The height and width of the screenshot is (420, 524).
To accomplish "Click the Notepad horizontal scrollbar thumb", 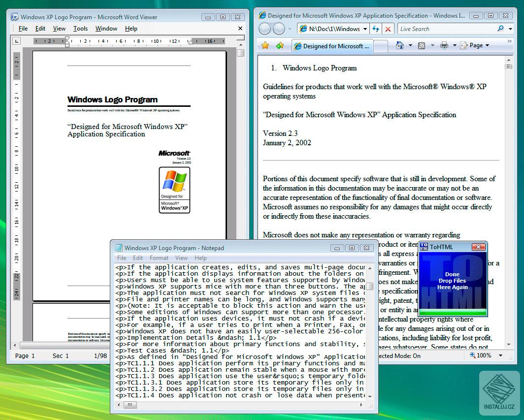I will tap(130, 405).
